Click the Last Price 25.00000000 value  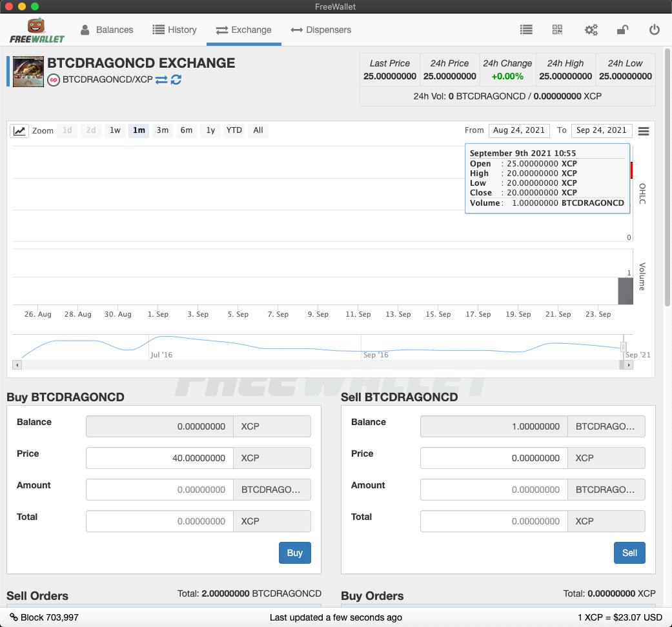(x=389, y=76)
